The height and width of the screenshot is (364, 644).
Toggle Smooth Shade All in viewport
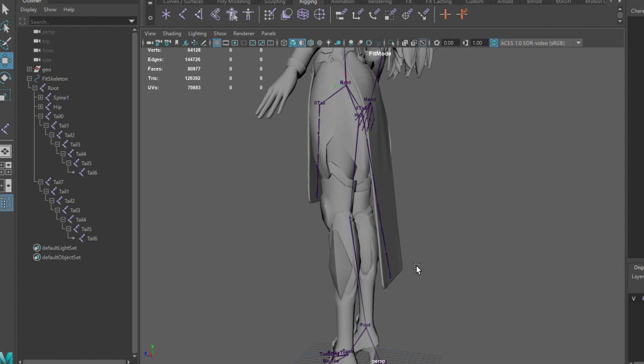[x=293, y=43]
